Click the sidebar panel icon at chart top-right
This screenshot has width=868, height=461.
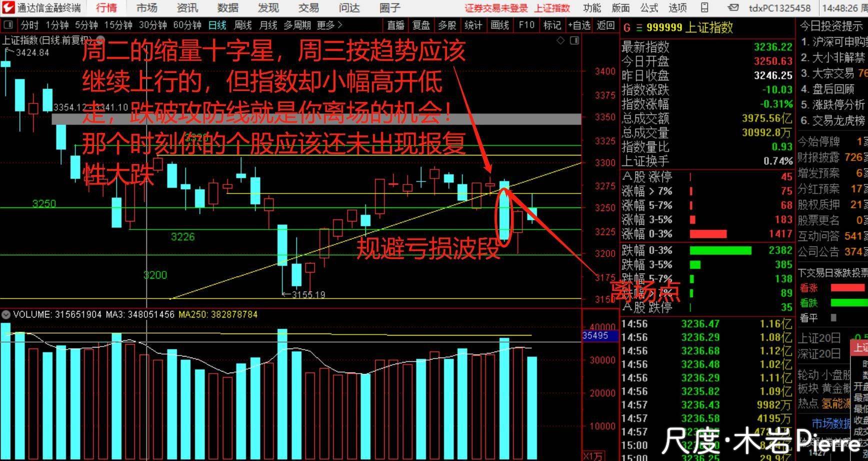coord(574,40)
